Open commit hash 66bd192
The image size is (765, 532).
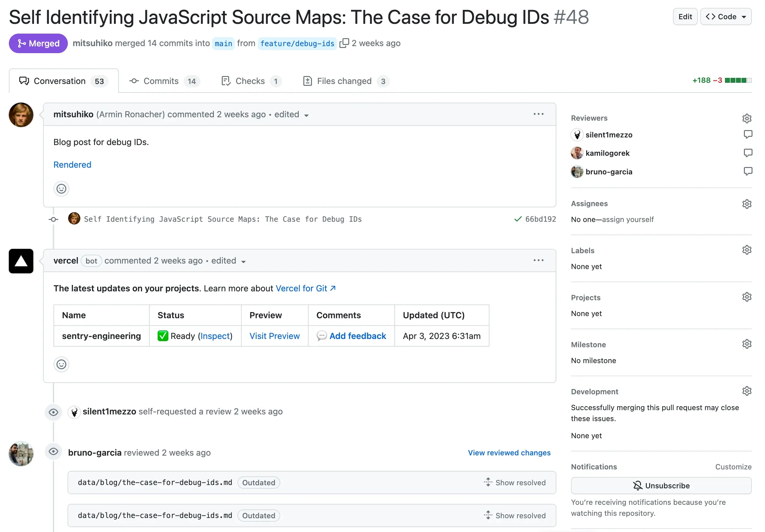(x=540, y=219)
